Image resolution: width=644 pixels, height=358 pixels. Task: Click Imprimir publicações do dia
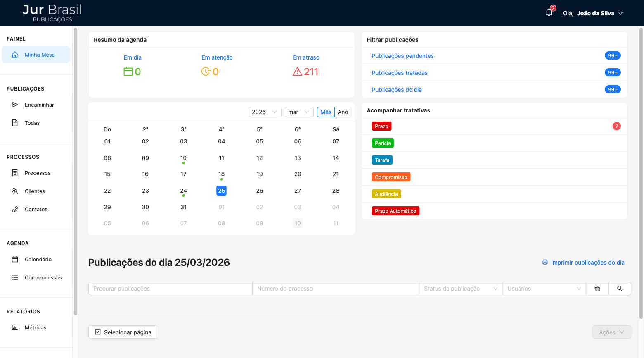(x=587, y=262)
